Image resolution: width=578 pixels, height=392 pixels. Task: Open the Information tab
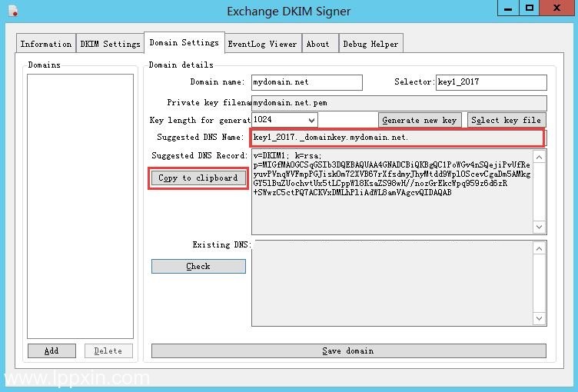click(x=46, y=44)
